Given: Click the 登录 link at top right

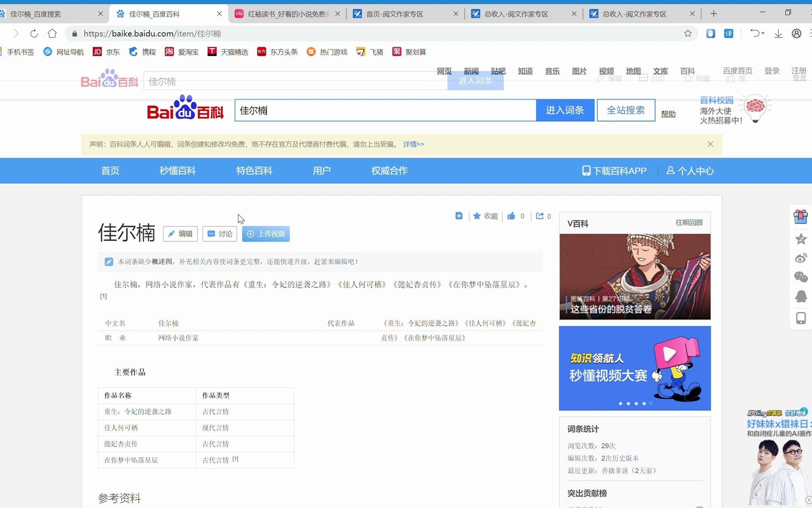Looking at the screenshot, I should (772, 71).
